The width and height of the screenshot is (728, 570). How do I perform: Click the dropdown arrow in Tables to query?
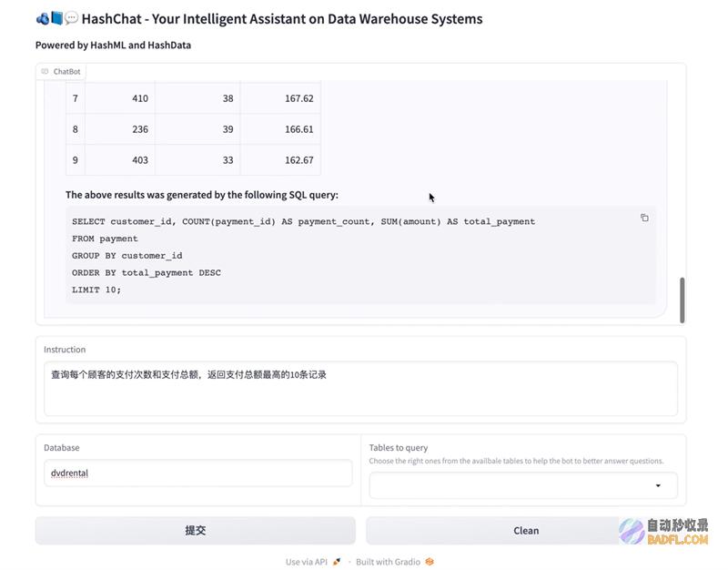[658, 485]
